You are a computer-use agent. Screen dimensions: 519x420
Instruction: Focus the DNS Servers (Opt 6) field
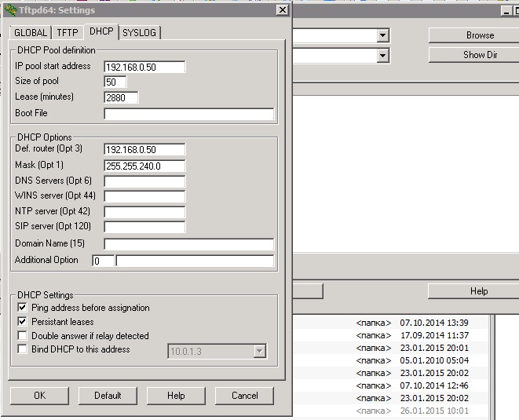click(144, 181)
